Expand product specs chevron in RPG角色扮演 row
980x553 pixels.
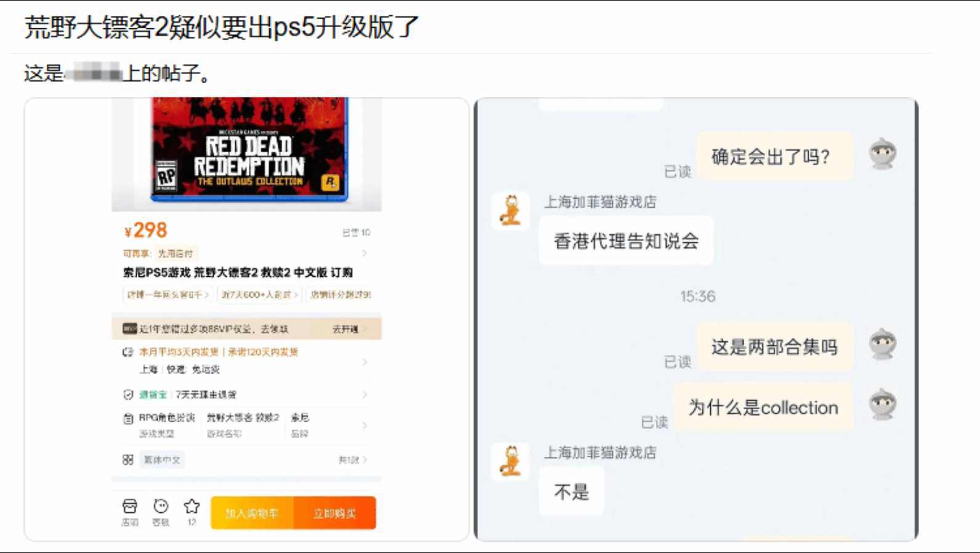click(365, 425)
